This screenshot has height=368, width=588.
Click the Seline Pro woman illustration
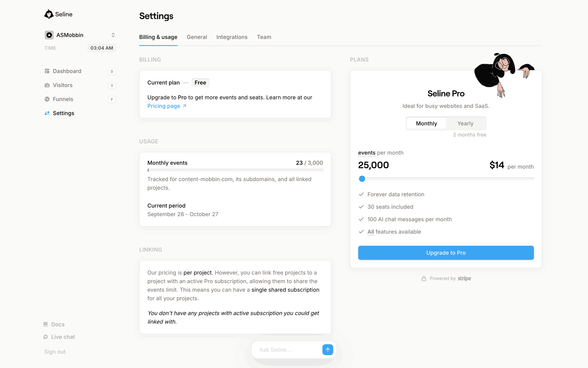point(504,75)
